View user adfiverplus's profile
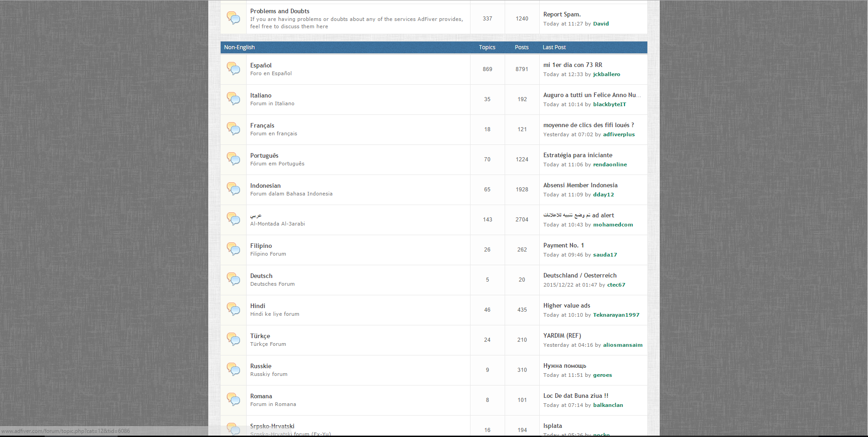868x437 pixels. [619, 134]
